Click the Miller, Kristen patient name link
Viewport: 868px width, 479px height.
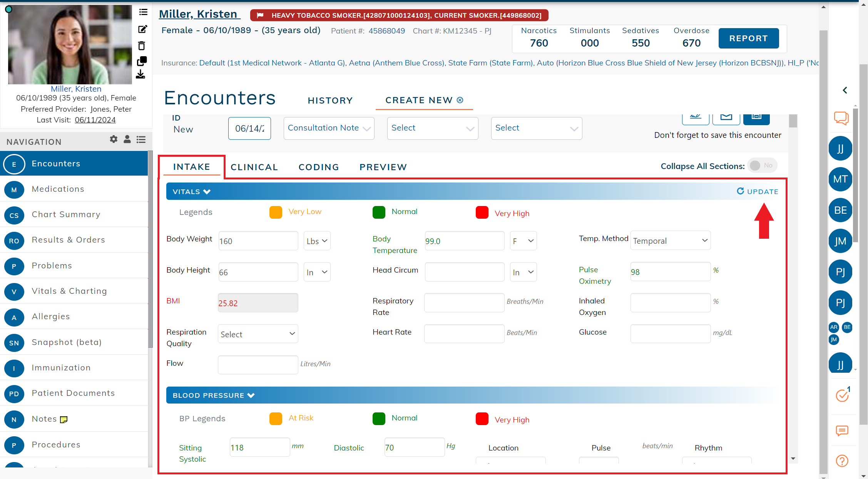(199, 14)
